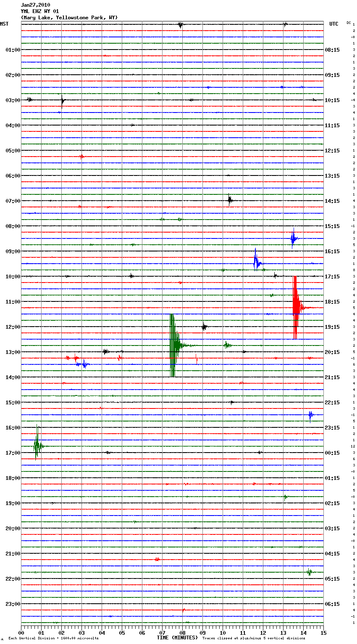The width and height of the screenshot is (357, 644).
Task: Select the 05:00 MST time label
Action: click(13, 151)
